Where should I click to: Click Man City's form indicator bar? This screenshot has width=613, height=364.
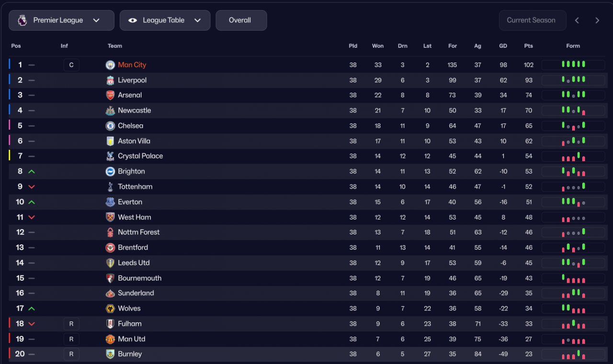[573, 65]
